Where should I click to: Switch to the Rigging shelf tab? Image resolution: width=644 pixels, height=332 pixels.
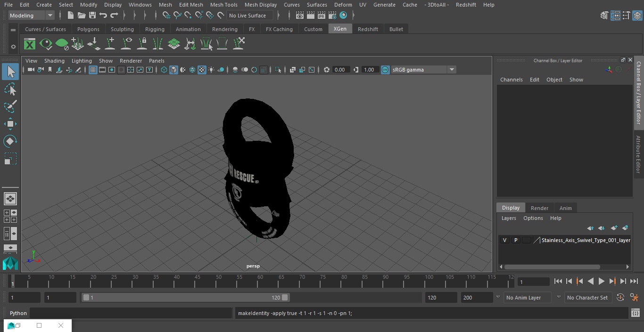pos(155,29)
